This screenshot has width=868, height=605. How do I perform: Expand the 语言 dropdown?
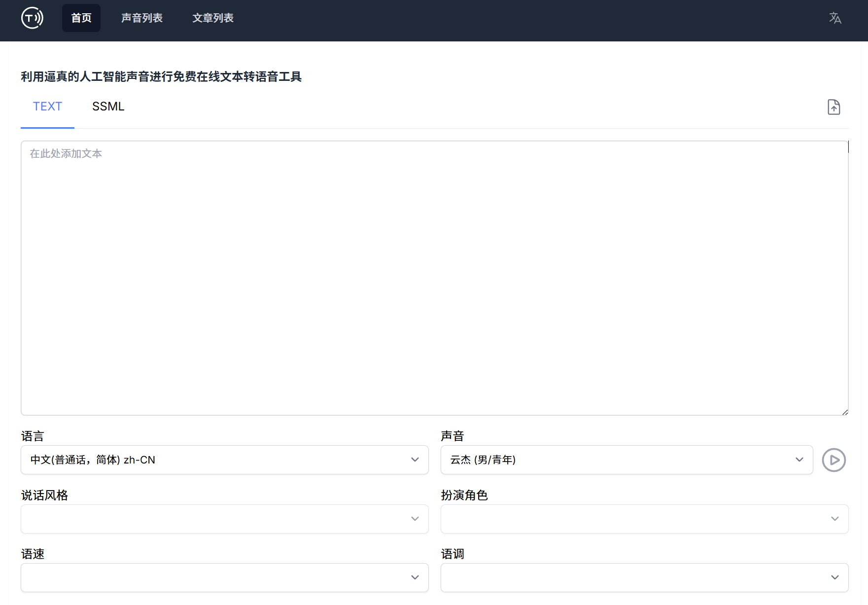tap(224, 460)
